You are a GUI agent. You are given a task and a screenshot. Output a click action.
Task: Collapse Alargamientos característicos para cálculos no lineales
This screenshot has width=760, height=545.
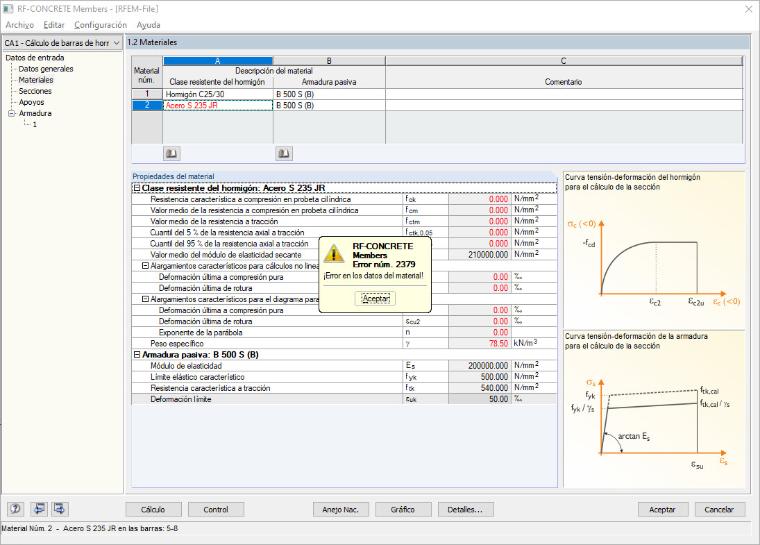145,266
